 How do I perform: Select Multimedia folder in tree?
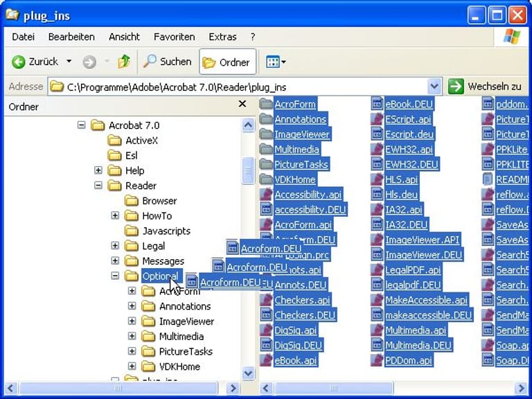coord(172,336)
